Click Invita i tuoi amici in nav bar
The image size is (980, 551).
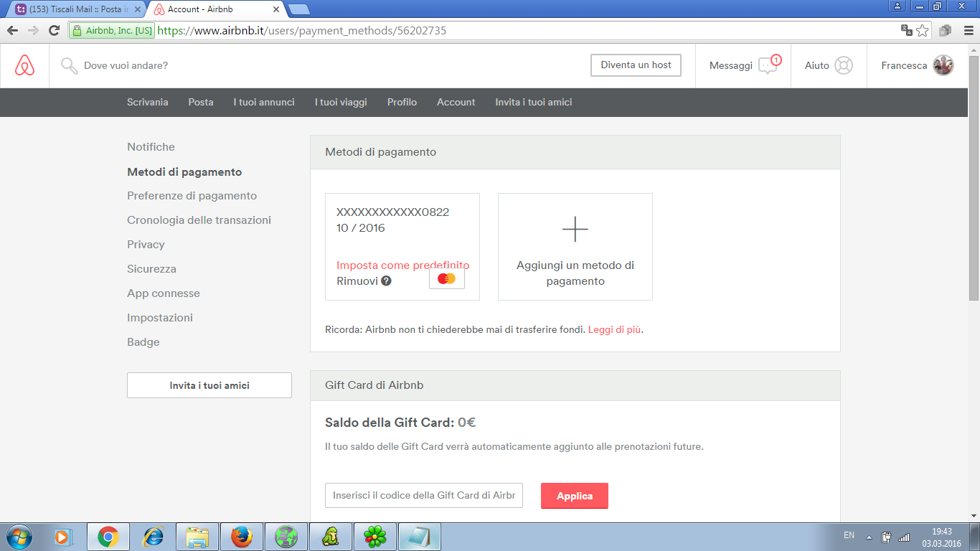pos(534,102)
